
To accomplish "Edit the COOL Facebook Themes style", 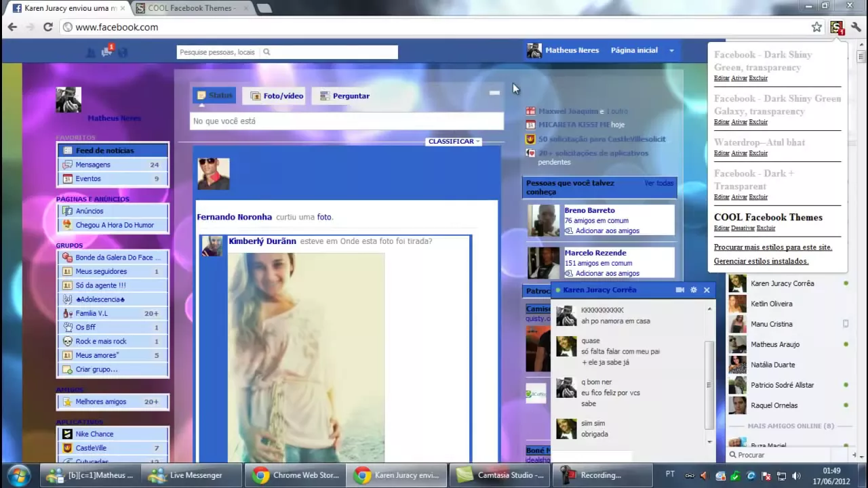I will click(x=722, y=228).
